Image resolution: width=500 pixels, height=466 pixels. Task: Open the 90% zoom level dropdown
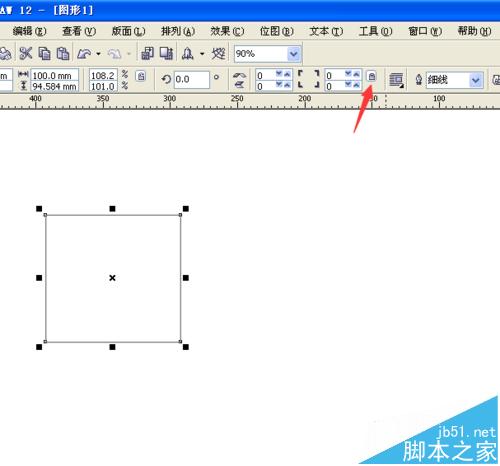coord(294,54)
